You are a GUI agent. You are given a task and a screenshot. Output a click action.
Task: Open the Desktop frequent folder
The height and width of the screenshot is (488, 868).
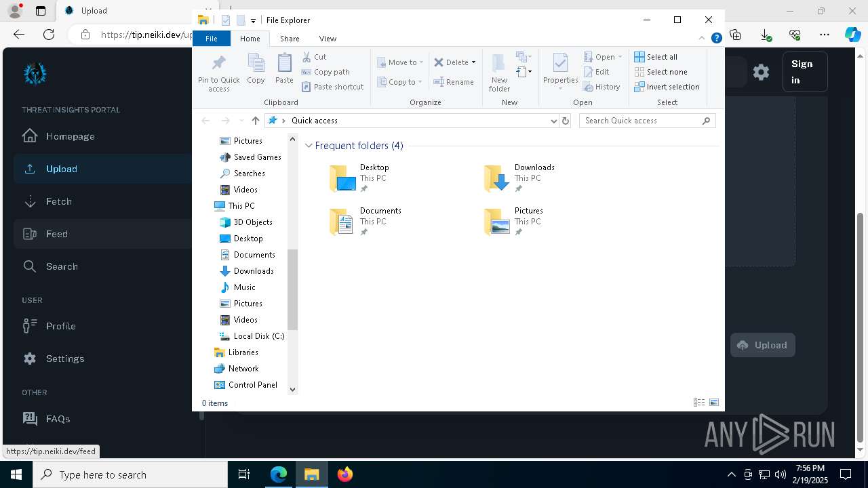[359, 178]
